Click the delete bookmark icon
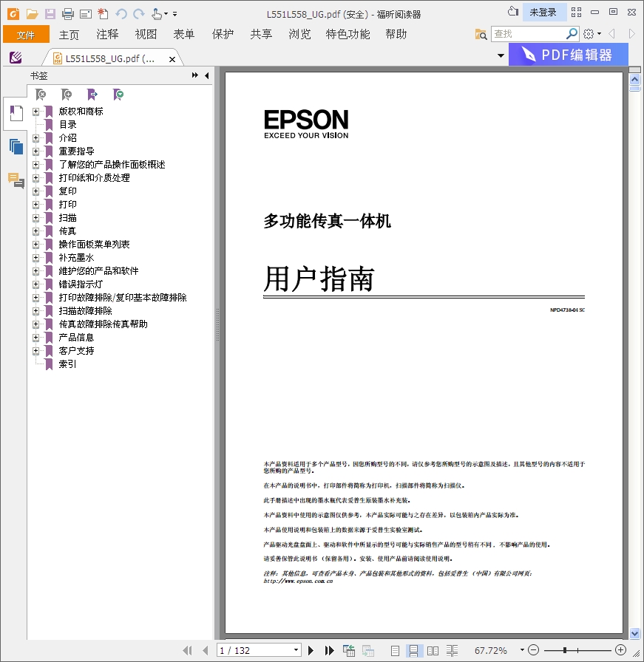Viewport: 644px width, 662px height. click(x=41, y=95)
